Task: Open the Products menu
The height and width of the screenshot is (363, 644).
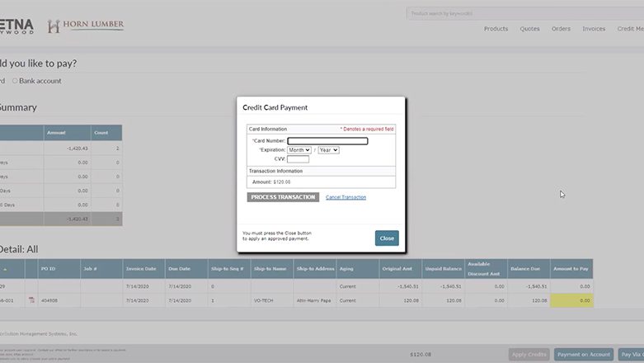Action: pyautogui.click(x=496, y=29)
